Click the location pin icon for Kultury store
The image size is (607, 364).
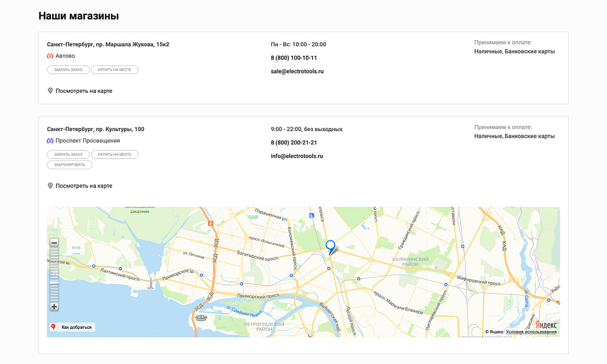pyautogui.click(x=50, y=186)
